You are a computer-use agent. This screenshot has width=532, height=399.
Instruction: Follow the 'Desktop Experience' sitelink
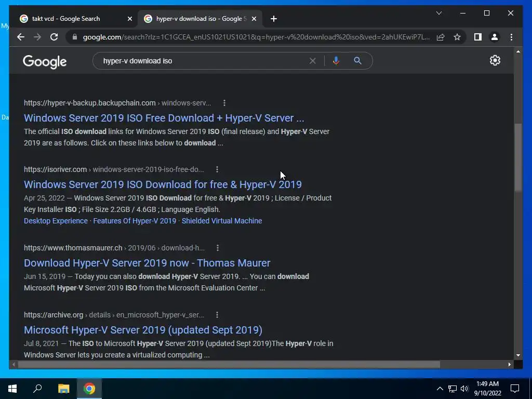56,221
